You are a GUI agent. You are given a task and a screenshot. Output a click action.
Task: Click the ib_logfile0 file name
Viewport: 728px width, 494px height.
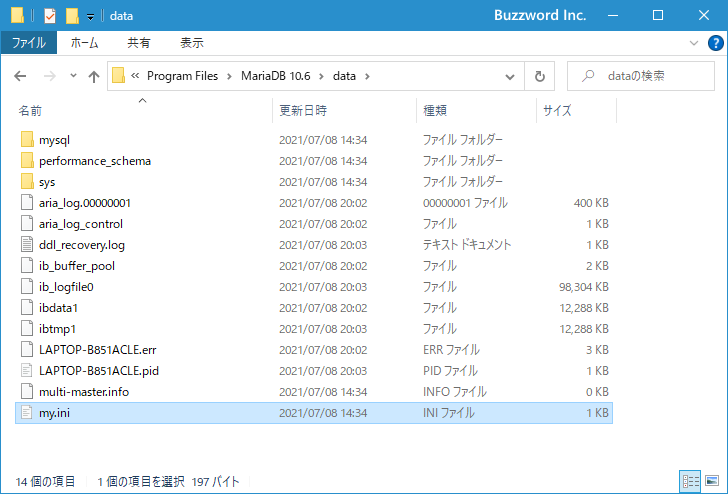(66, 287)
